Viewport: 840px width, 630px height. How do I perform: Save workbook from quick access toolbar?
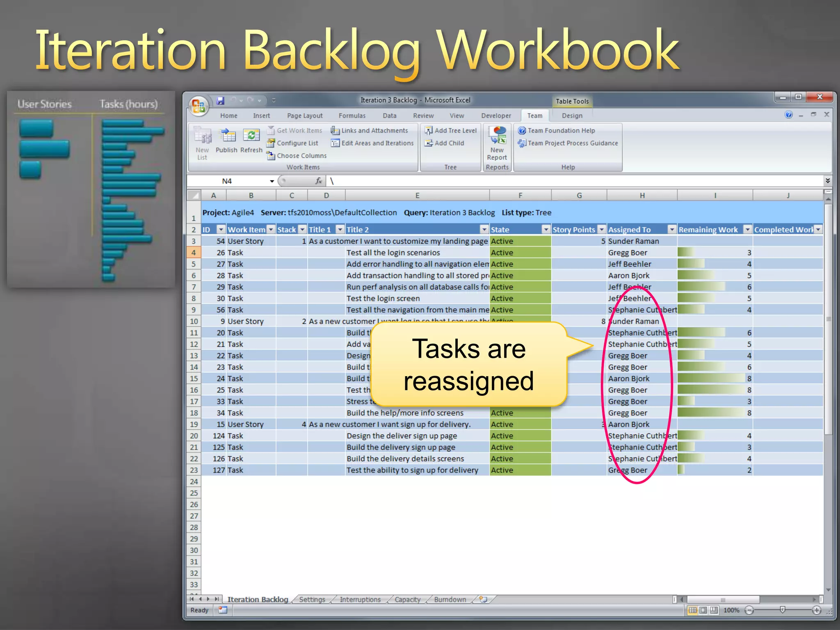coord(221,100)
